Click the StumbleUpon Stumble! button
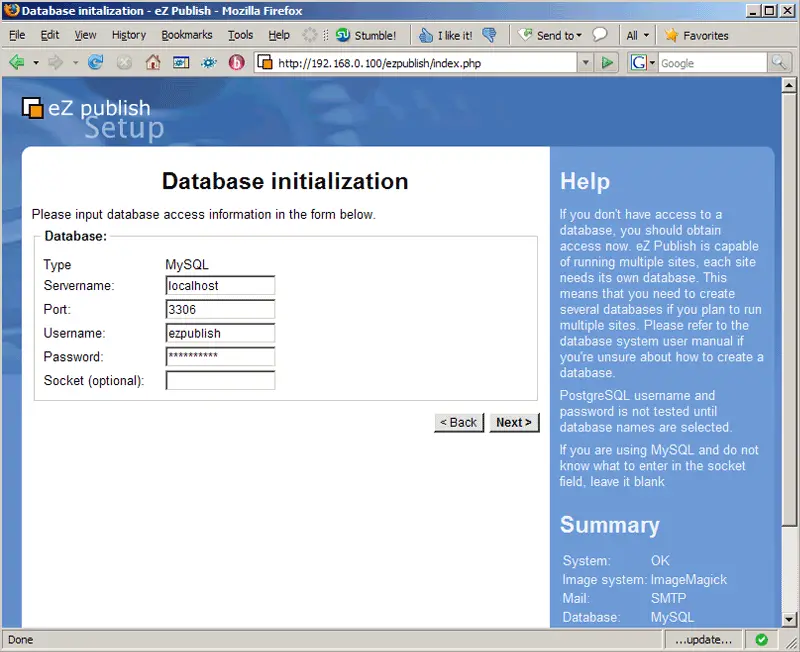The image size is (800, 652). coord(366,35)
